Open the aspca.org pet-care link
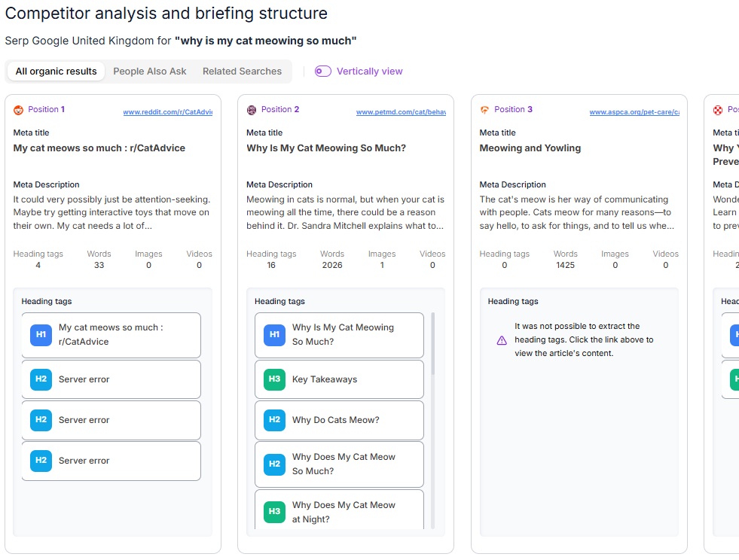739x560 pixels. pyautogui.click(x=637, y=111)
